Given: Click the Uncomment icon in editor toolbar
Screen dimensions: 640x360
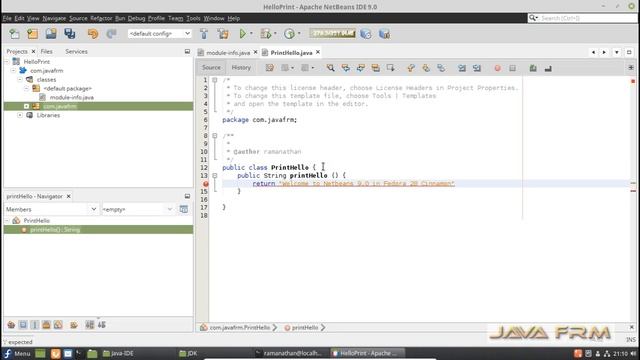Looking at the screenshot, I should coord(548,68).
